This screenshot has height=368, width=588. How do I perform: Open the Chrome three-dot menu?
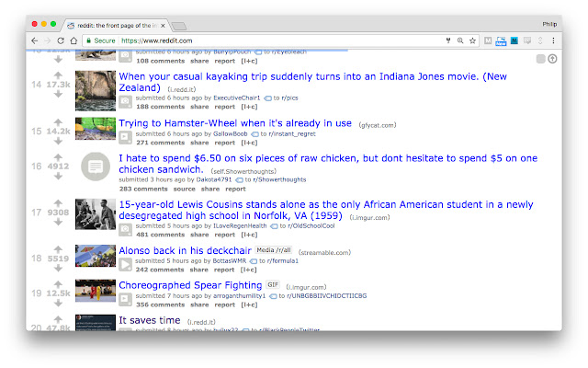[x=552, y=40]
